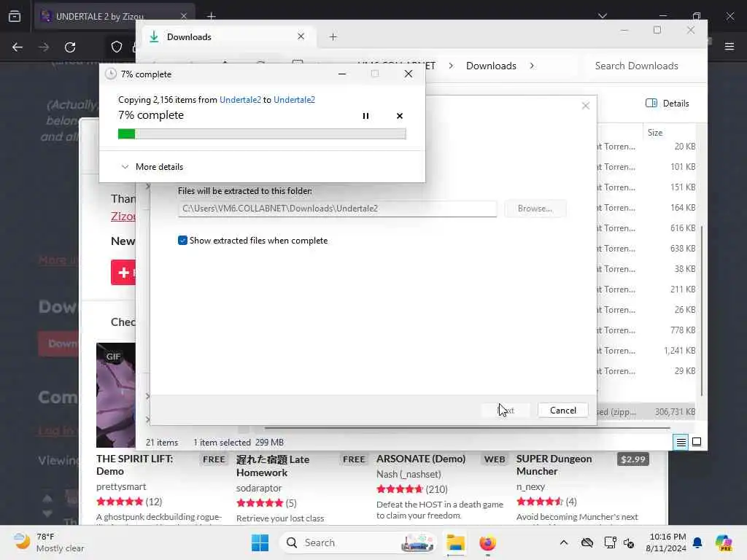Open ARSONATE (Demo) game link

pyautogui.click(x=421, y=459)
